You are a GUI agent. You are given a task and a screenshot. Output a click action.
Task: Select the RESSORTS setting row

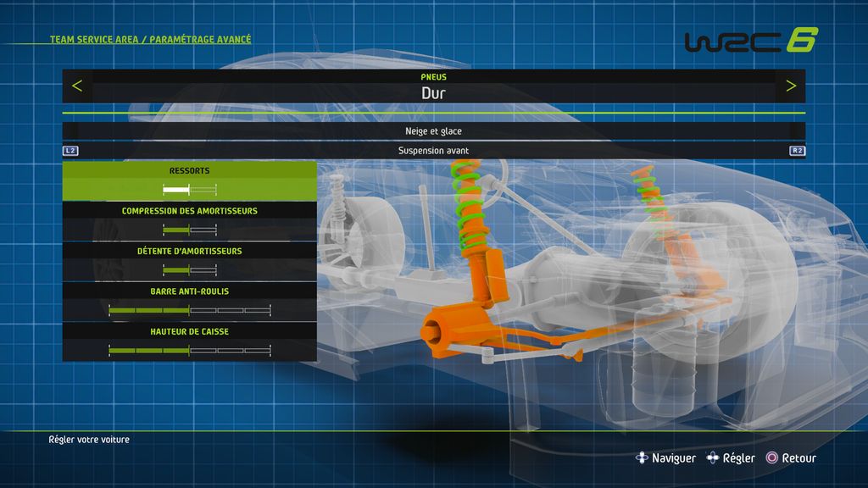pos(189,181)
